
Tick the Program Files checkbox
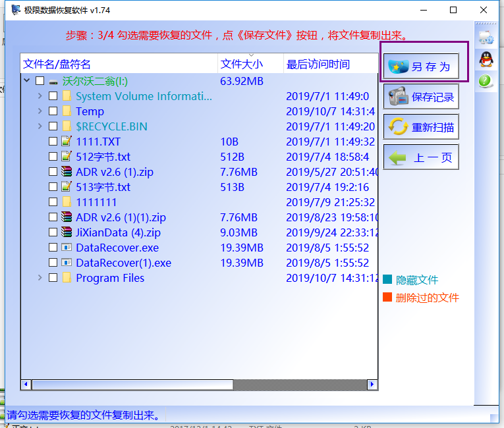pos(53,277)
